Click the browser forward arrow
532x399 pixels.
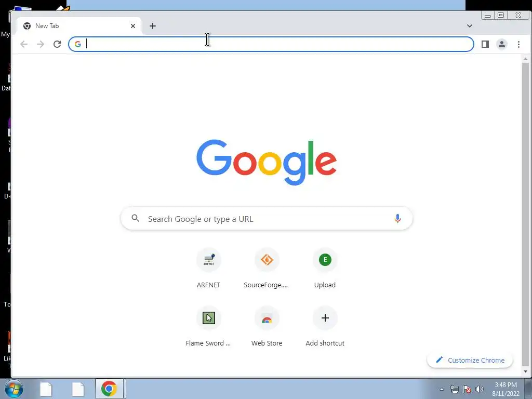(41, 44)
